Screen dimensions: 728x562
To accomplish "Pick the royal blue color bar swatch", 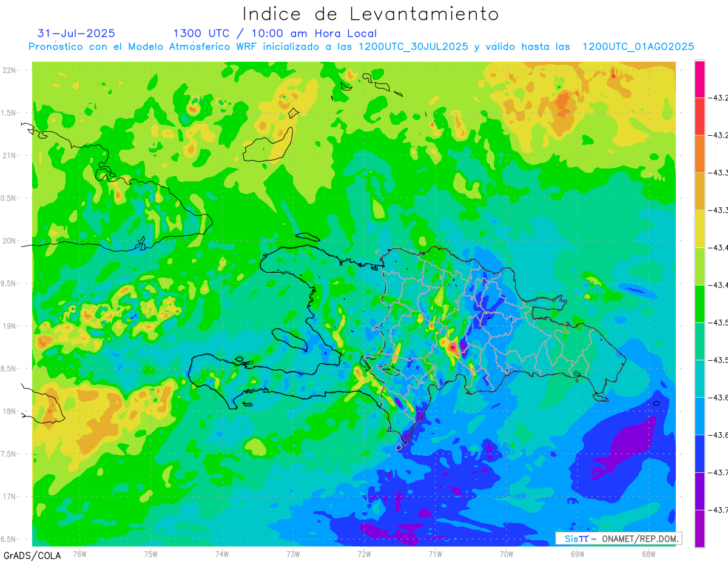I will 699,453.
